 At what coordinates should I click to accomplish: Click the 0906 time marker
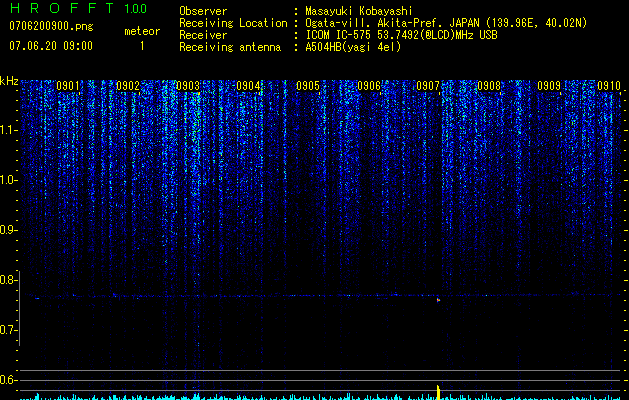[x=369, y=85]
